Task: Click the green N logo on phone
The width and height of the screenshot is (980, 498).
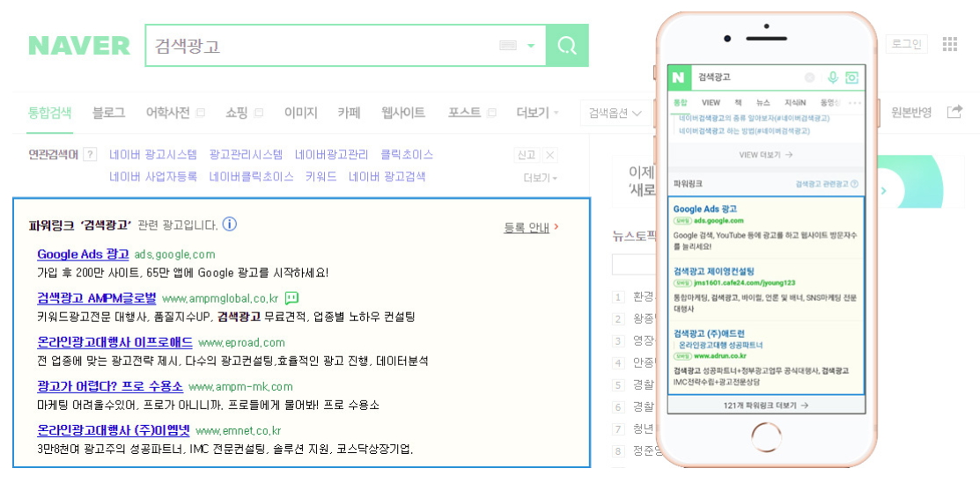Action: pos(678,77)
